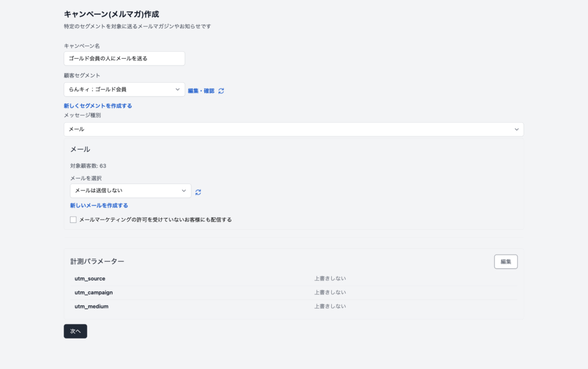Open the 顧客セグメント dropdown
The image size is (588, 369).
click(x=123, y=90)
